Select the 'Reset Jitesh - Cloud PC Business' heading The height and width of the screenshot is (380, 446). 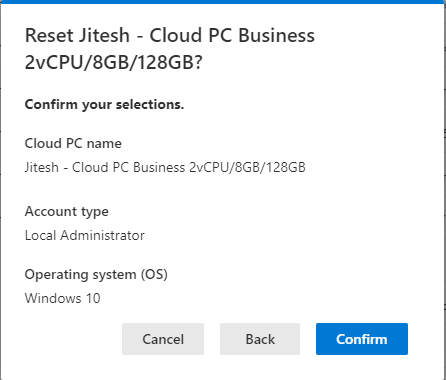(170, 49)
